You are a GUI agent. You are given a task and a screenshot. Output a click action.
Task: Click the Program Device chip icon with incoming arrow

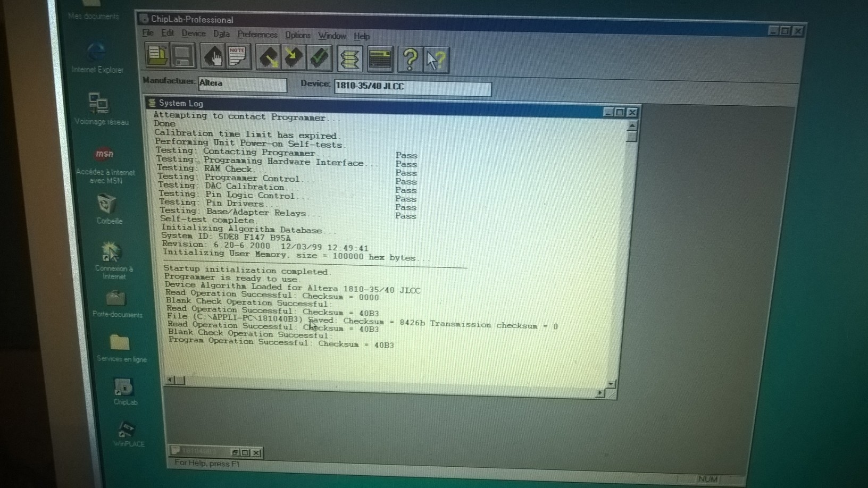coord(293,58)
